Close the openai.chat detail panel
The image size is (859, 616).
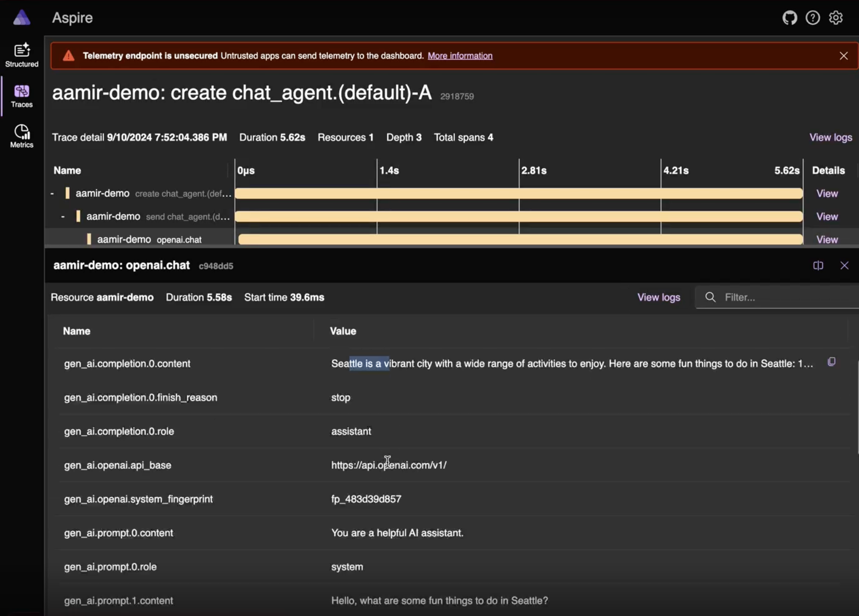point(844,265)
